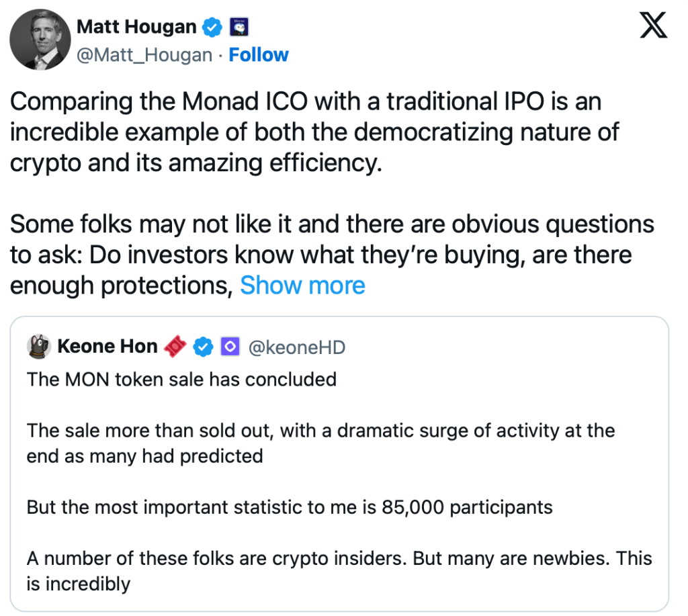The width and height of the screenshot is (688, 616).
Task: Click the line mentioning 85,000 participants
Action: click(x=290, y=507)
